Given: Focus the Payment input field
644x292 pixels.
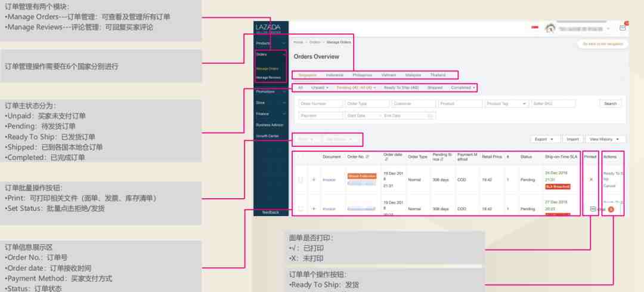Looking at the screenshot, I should (x=320, y=116).
